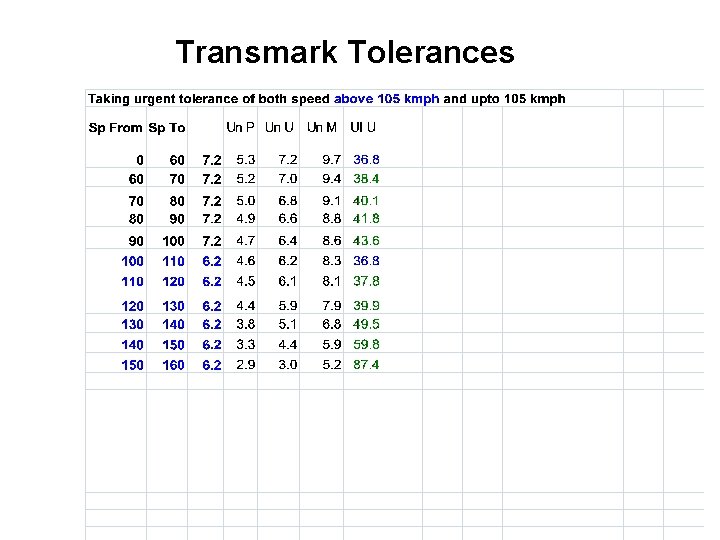Click Ul U value 36.8 in the 0–60 row
Image resolution: width=720 pixels, height=540 pixels.
(366, 160)
